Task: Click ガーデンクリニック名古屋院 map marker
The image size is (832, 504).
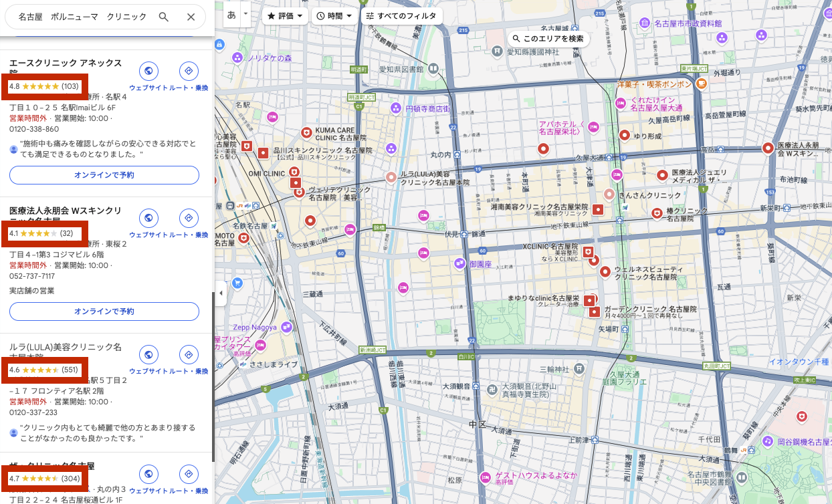Action: [x=595, y=311]
